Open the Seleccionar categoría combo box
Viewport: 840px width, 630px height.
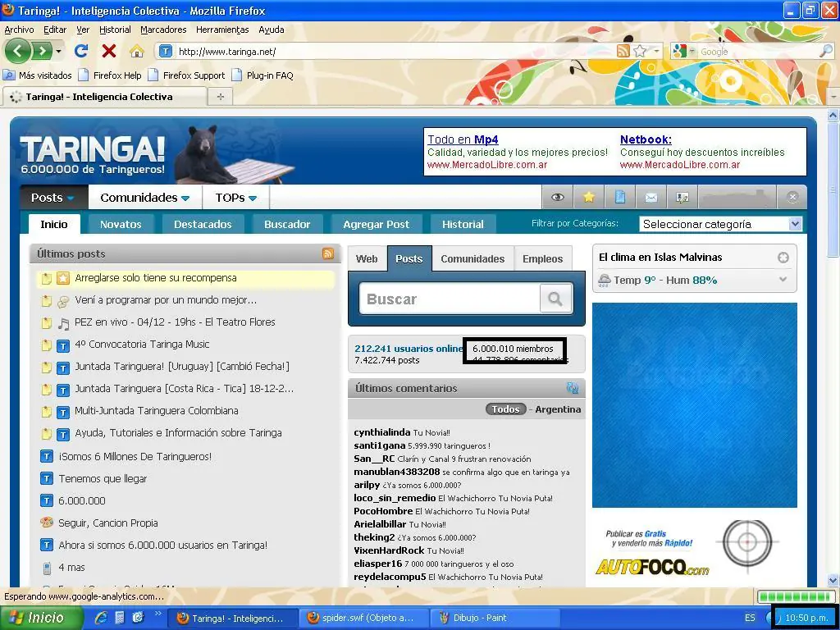pyautogui.click(x=721, y=224)
